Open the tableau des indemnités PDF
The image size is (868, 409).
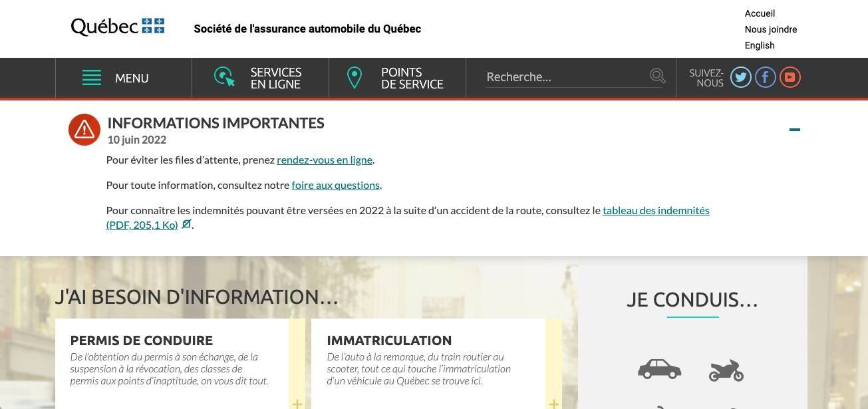[x=655, y=210]
